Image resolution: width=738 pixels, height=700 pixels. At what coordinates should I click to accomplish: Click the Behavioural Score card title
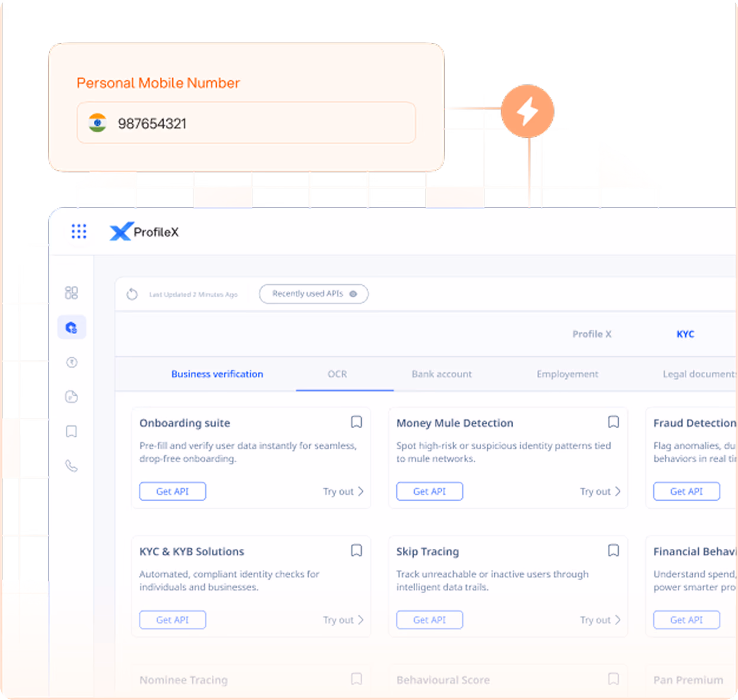tap(443, 680)
